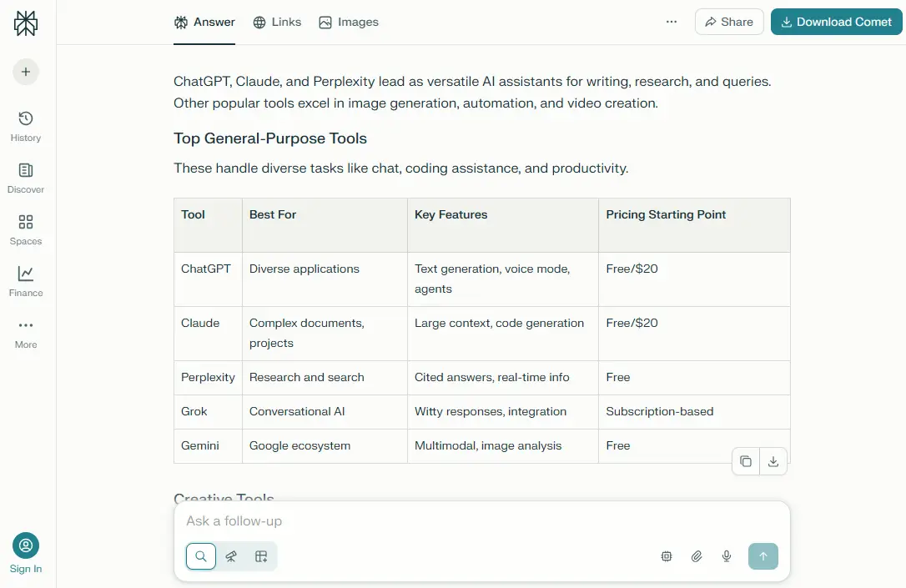This screenshot has height=588, width=906.
Task: Expand the More sidebar menu
Action: coord(26,333)
